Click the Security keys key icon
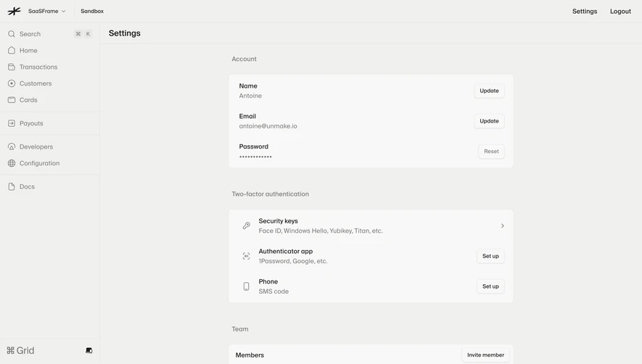Screen dimensions: 642x364 point(246,226)
